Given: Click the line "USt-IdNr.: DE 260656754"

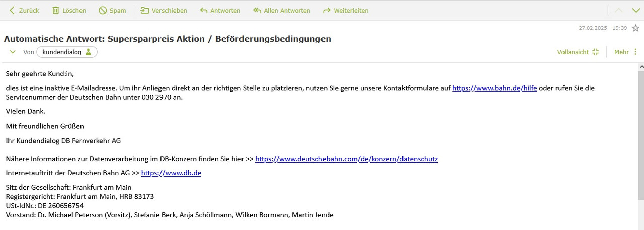Looking at the screenshot, I should (45, 206).
